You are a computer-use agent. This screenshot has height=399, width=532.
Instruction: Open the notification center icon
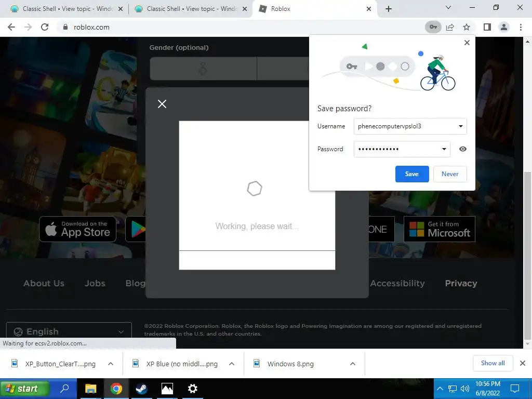click(x=515, y=389)
